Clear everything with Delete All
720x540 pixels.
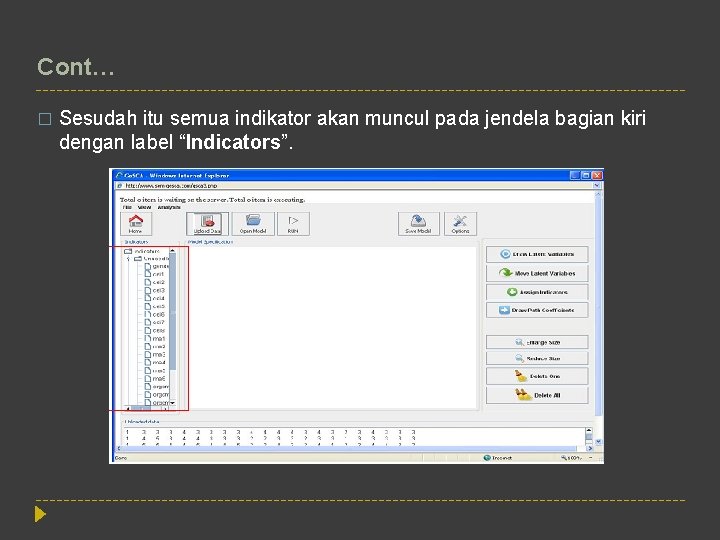pyautogui.click(x=537, y=395)
